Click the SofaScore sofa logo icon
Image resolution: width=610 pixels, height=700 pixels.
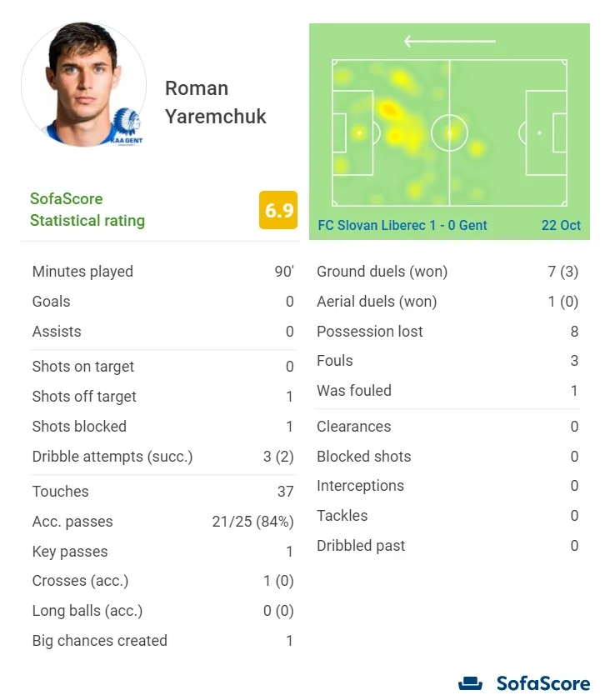click(x=471, y=683)
